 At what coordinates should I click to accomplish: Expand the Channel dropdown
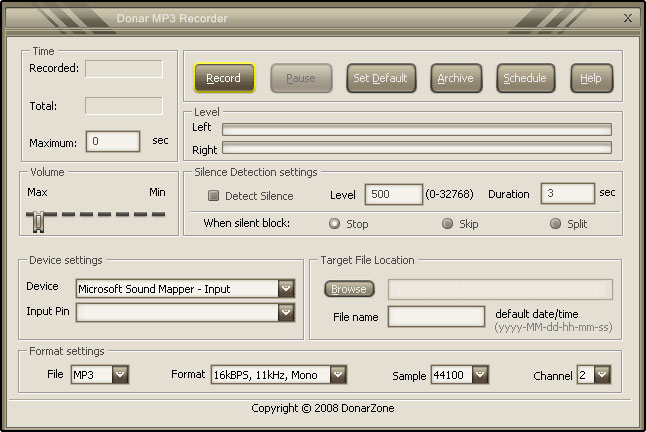pyautogui.click(x=602, y=375)
